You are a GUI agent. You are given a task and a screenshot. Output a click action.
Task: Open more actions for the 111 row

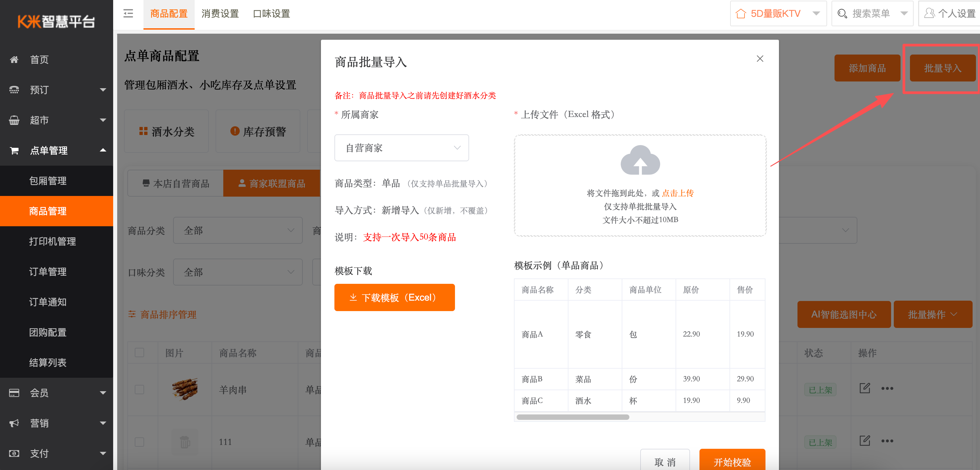tap(887, 441)
